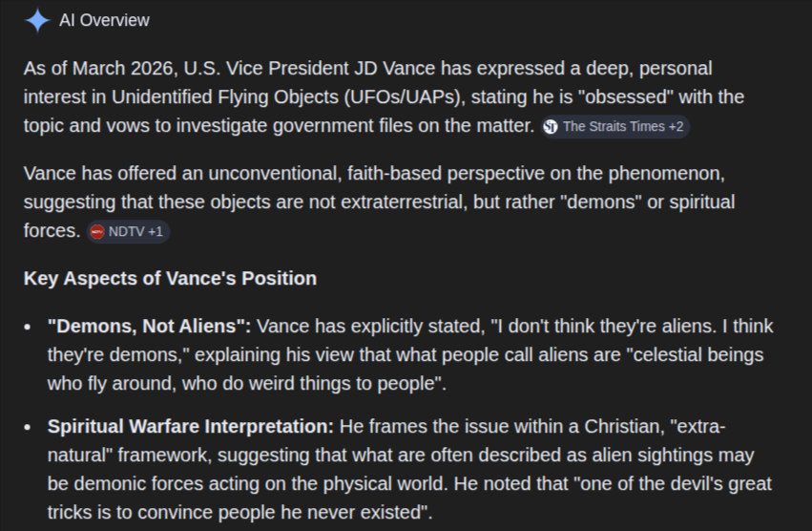The image size is (812, 531).
Task: Click the "(UFOs/UAPs)" abbreviation text
Action: pos(405,97)
